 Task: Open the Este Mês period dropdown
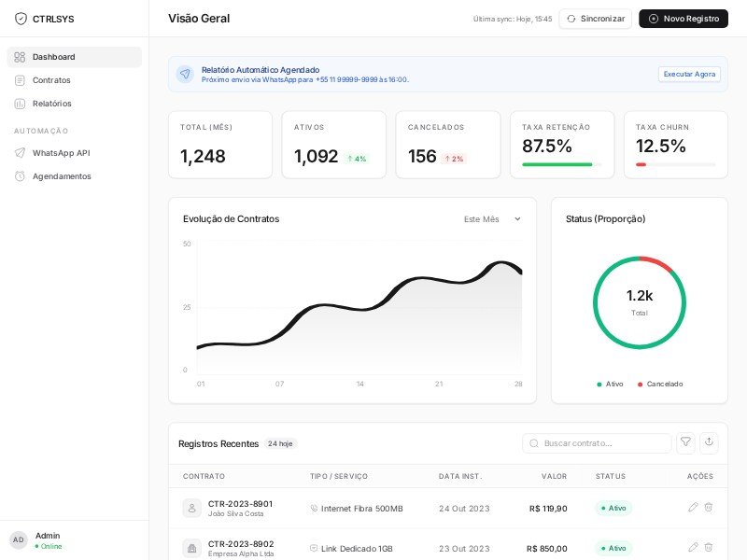[492, 219]
